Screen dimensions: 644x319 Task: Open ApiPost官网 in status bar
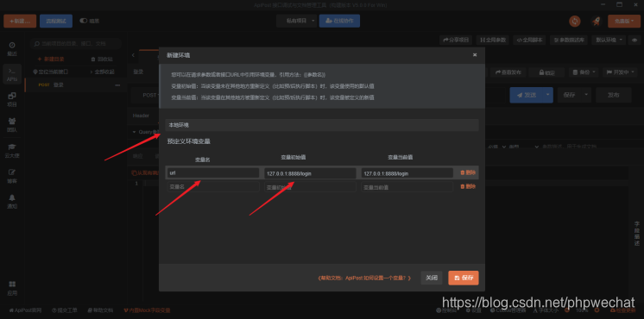point(25,310)
